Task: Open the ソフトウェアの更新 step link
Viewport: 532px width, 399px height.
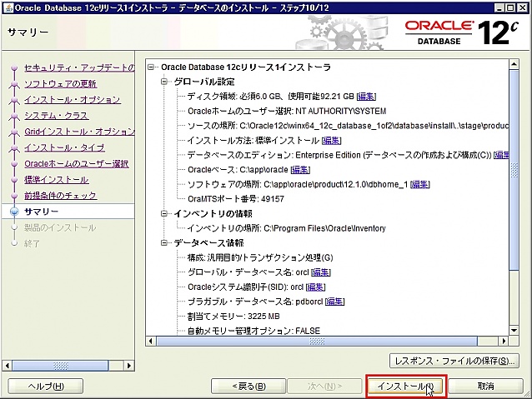Action: (x=60, y=84)
